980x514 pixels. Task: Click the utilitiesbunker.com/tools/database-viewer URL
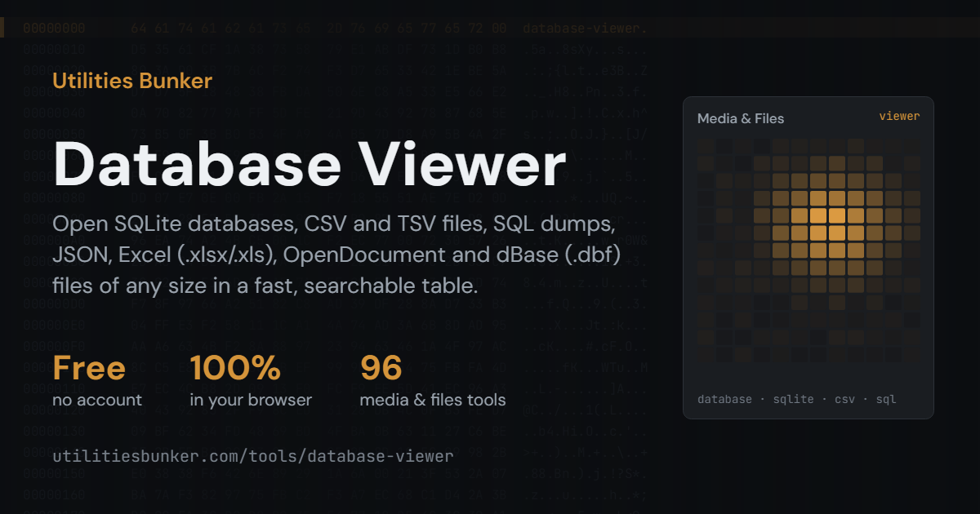[253, 456]
